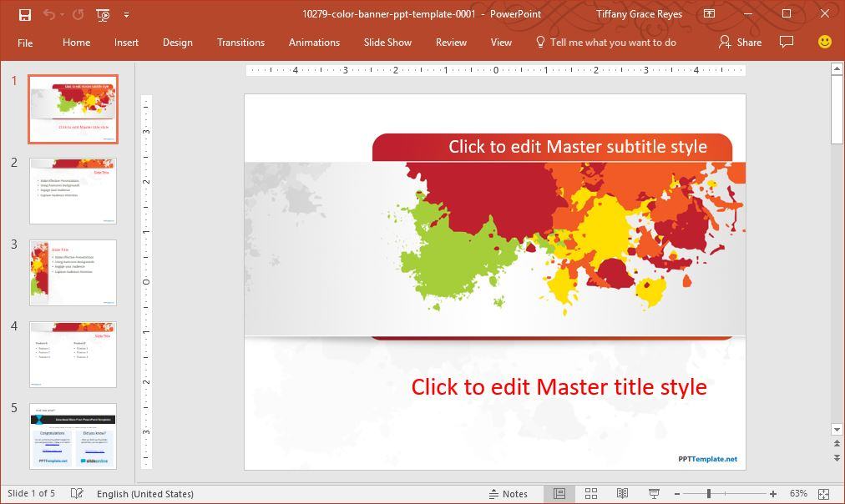Click Slide 1 of 5 status indicator

(x=31, y=493)
